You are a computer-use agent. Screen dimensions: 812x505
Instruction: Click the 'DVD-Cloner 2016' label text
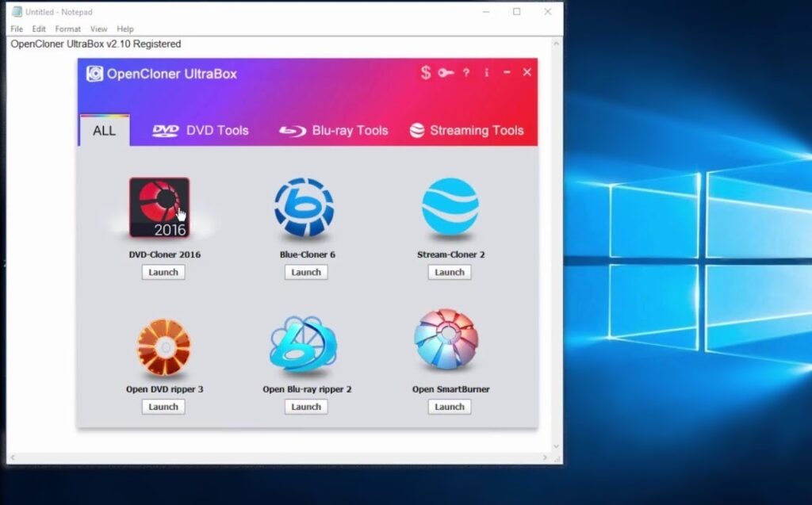165,254
